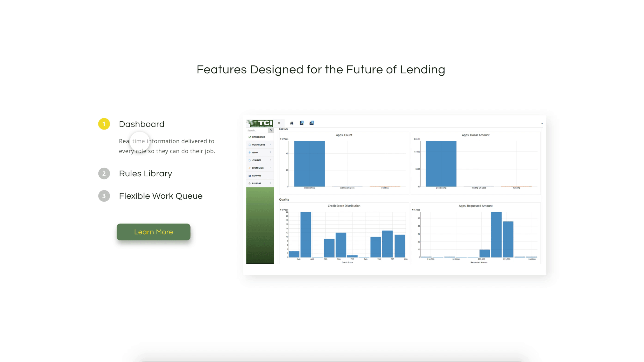Screen dimensions: 644x362
Task: Expand the Workqueue menu chevron
Action: (x=270, y=144)
